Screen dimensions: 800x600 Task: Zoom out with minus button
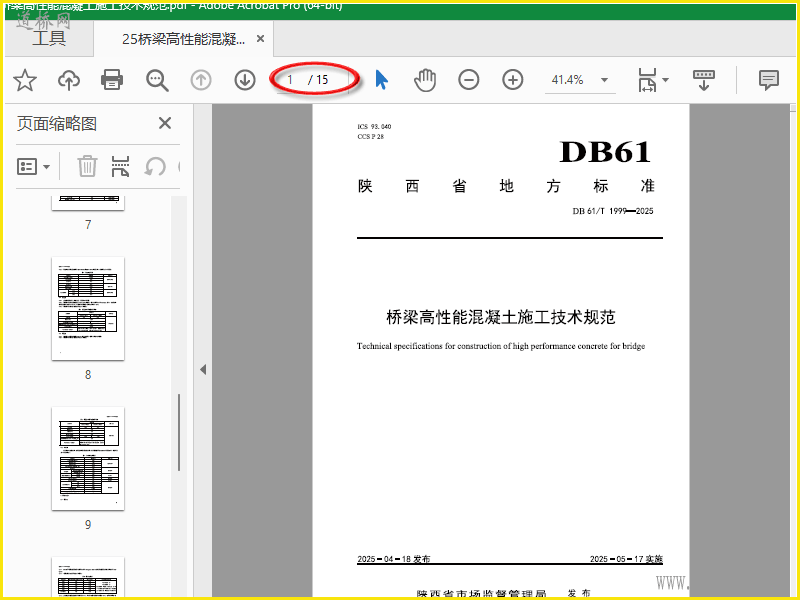(x=468, y=80)
